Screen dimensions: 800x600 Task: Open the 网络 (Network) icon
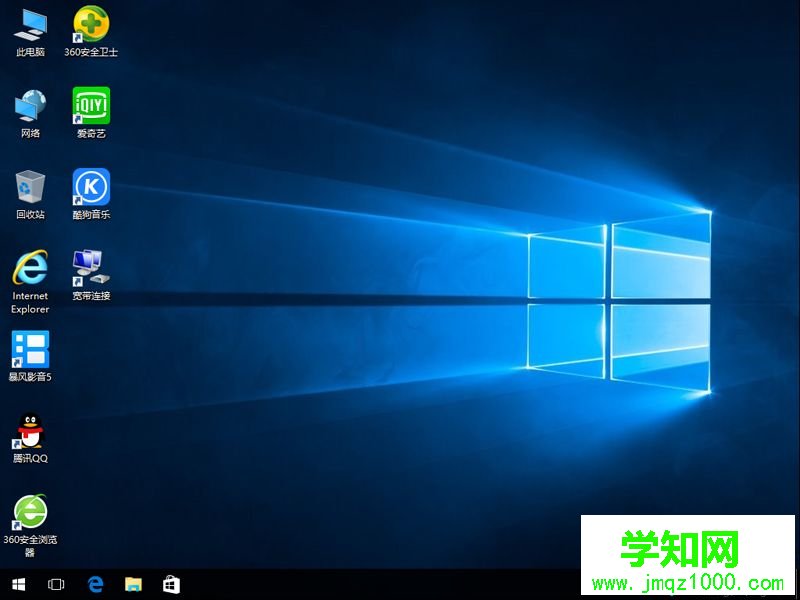pos(30,105)
